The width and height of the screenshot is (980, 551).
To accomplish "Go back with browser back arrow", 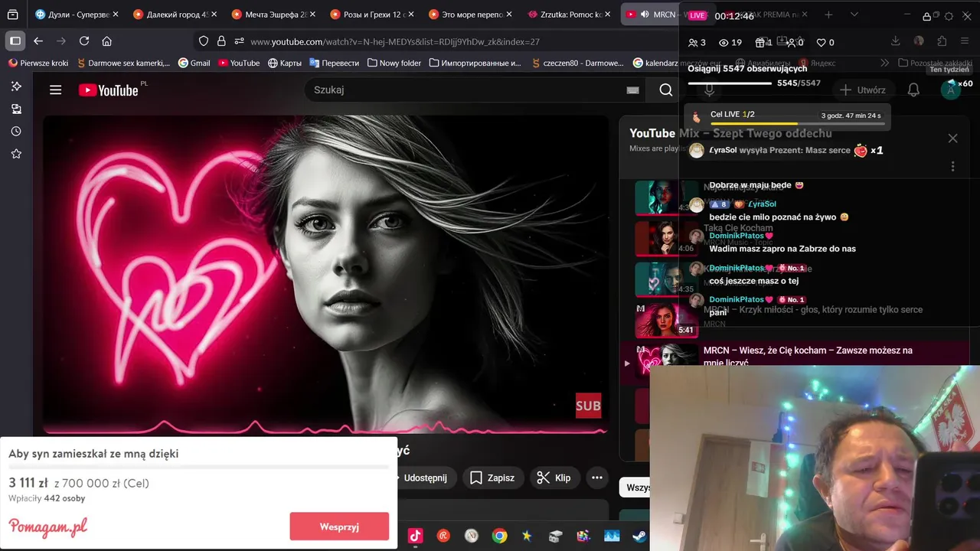I will click(x=38, y=41).
